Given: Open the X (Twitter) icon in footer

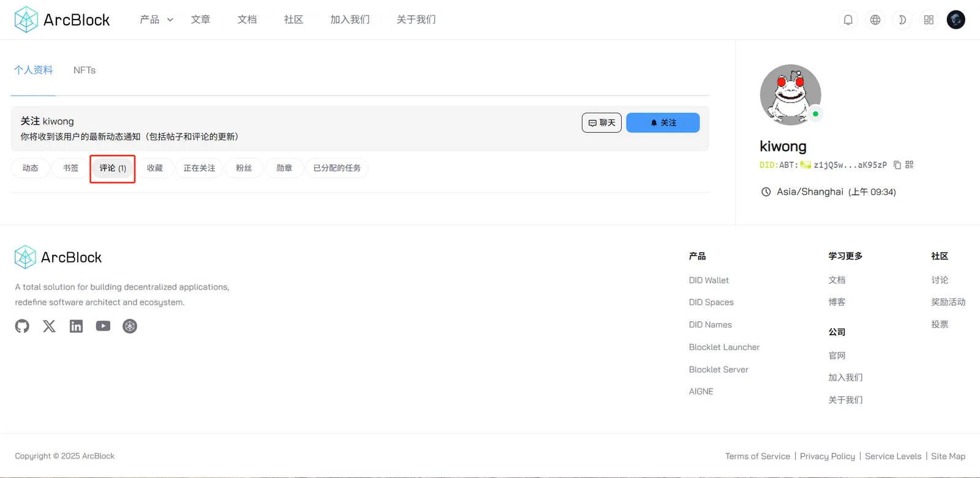Looking at the screenshot, I should (49, 326).
